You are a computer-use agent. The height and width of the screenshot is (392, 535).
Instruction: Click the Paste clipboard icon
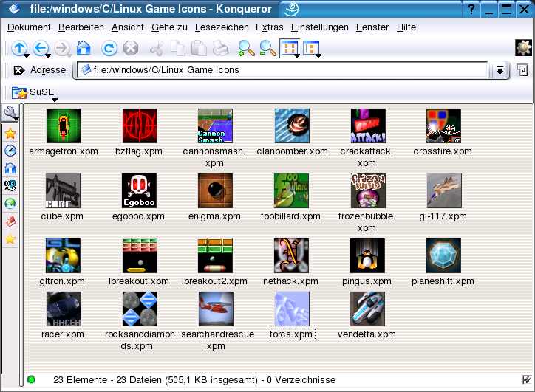199,48
